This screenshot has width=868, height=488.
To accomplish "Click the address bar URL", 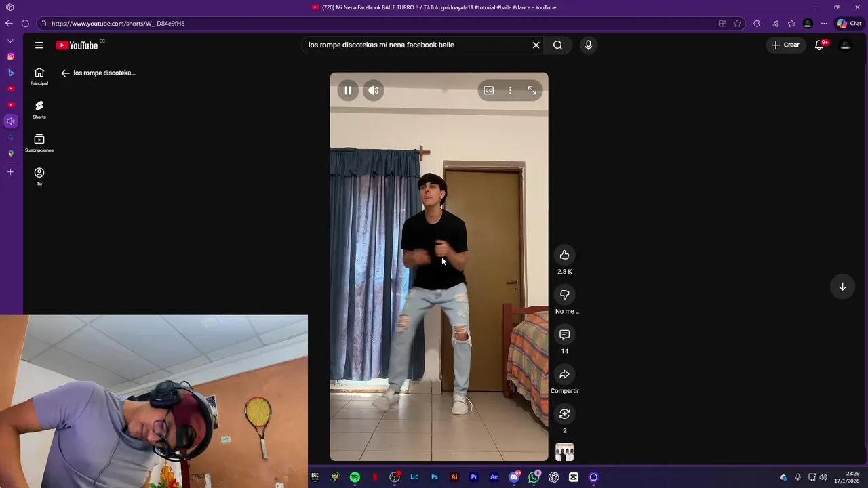I will tap(118, 24).
